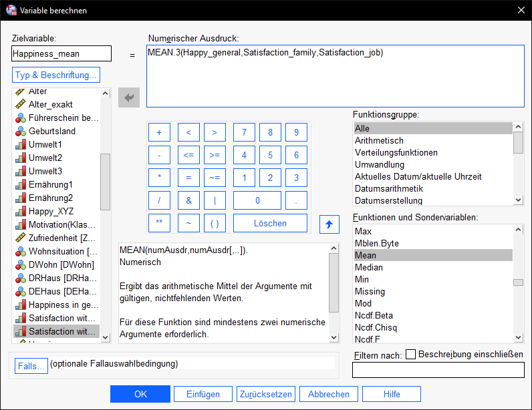Open Typ & Beschriftung settings
532x410 pixels.
56,75
